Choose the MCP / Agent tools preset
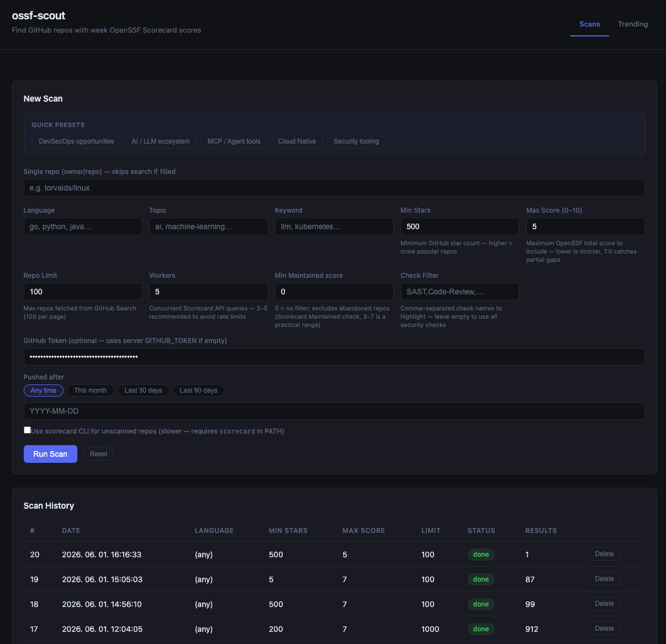This screenshot has width=666, height=644. pos(234,141)
